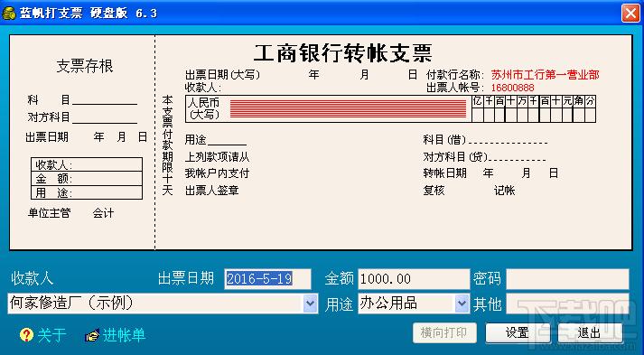This screenshot has width=644, height=355.
Task: Click the vertical text 本支票付款期限十天
Action: click(167, 145)
